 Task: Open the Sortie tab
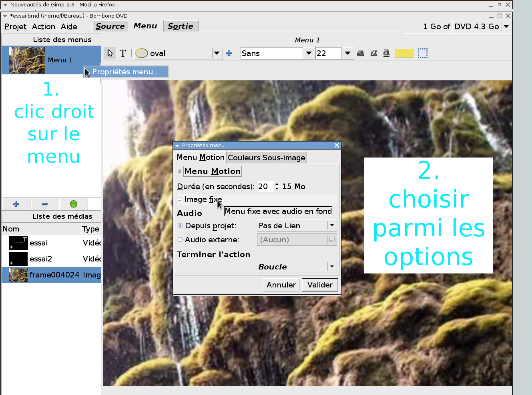(x=181, y=26)
